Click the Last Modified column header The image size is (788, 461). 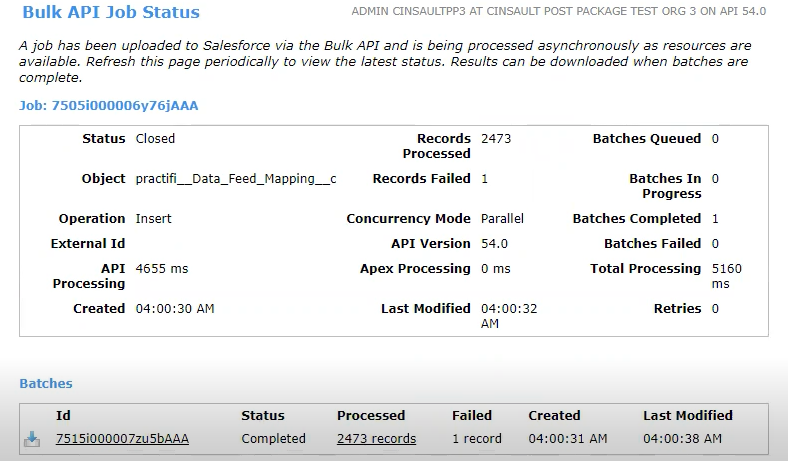[x=688, y=415]
